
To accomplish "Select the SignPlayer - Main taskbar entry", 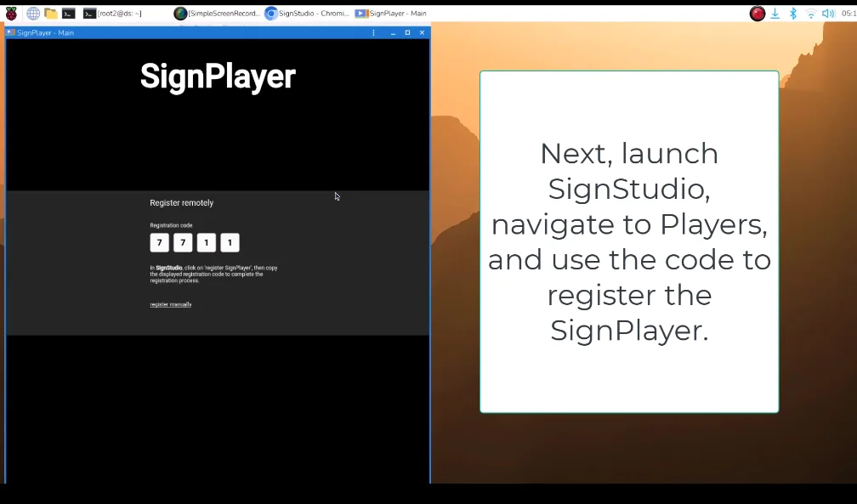I will [391, 14].
